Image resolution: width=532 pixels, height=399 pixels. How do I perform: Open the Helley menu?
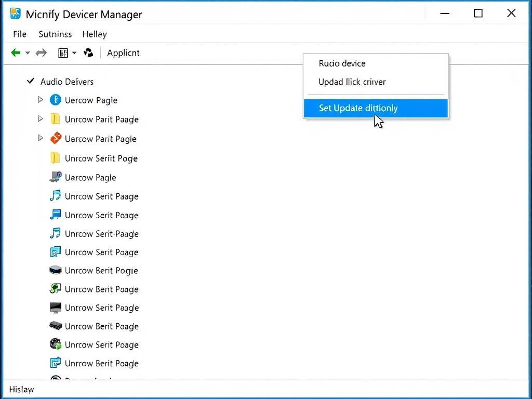click(x=94, y=34)
